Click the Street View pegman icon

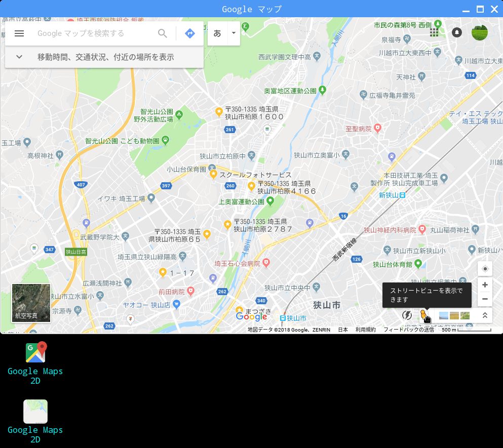click(x=423, y=314)
